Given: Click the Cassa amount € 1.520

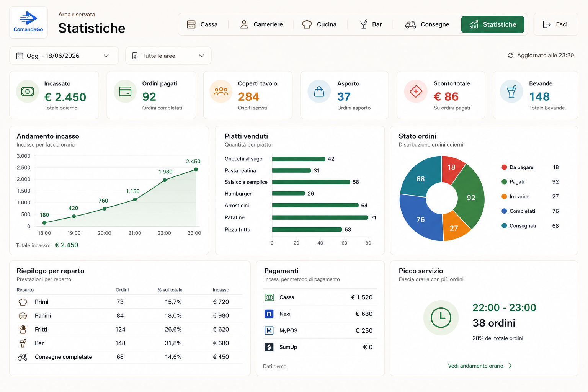Looking at the screenshot, I should point(362,297).
